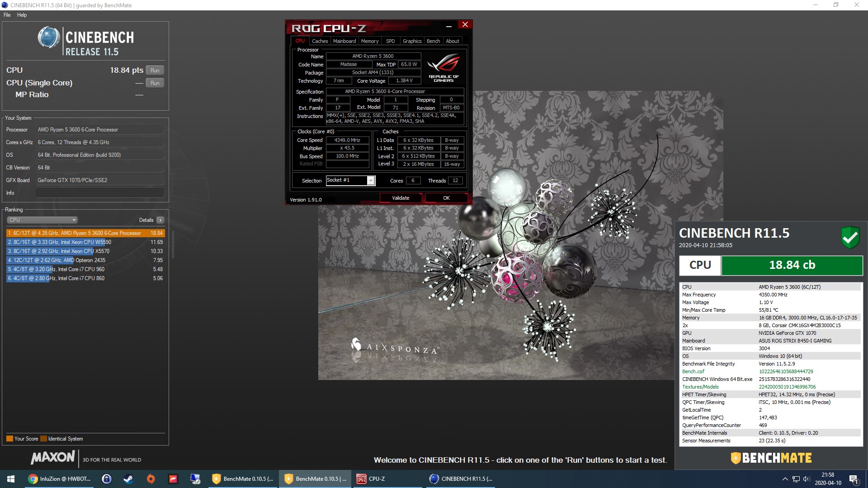Open the notification center icon
This screenshot has width=868, height=488.
[x=854, y=479]
